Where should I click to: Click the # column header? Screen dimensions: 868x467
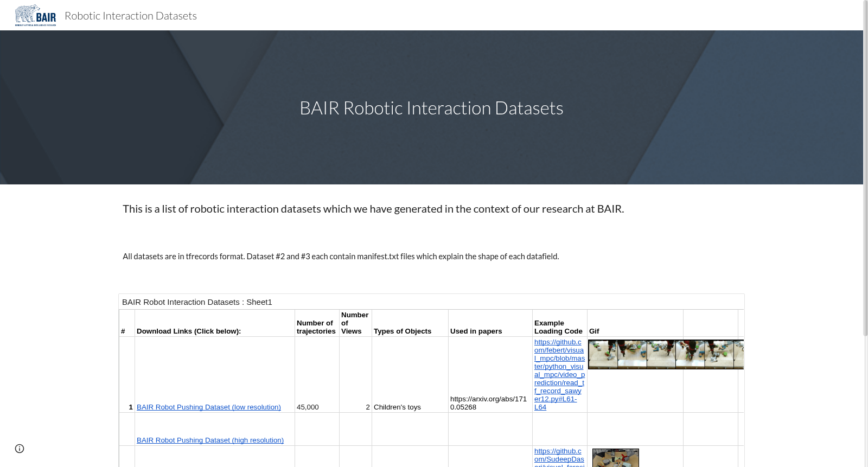pyautogui.click(x=127, y=323)
